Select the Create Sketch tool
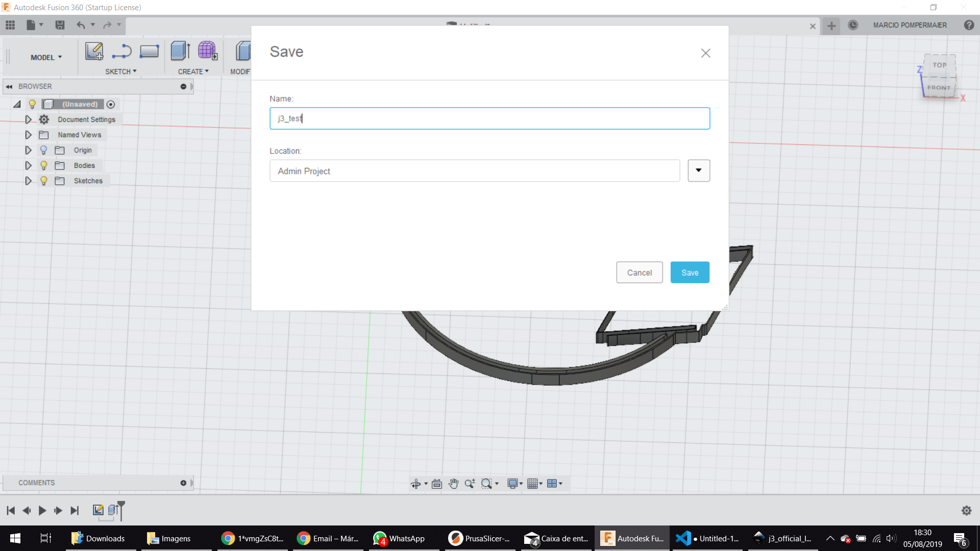Screen dimensions: 980x551 [x=94, y=51]
